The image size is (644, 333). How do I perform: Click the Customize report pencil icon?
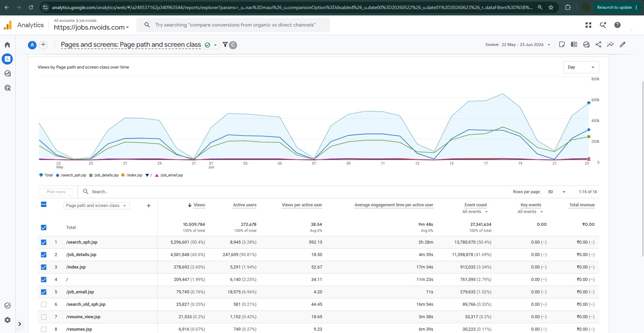pyautogui.click(x=622, y=44)
